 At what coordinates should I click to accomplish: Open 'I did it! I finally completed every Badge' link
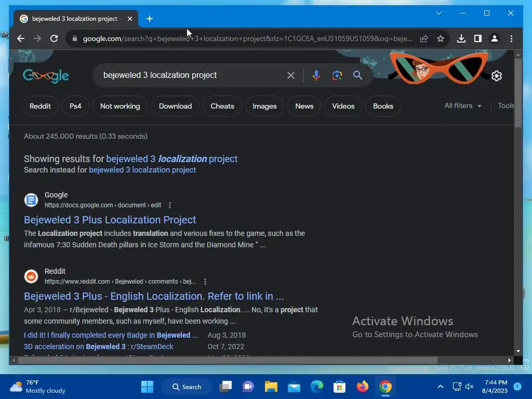point(111,335)
